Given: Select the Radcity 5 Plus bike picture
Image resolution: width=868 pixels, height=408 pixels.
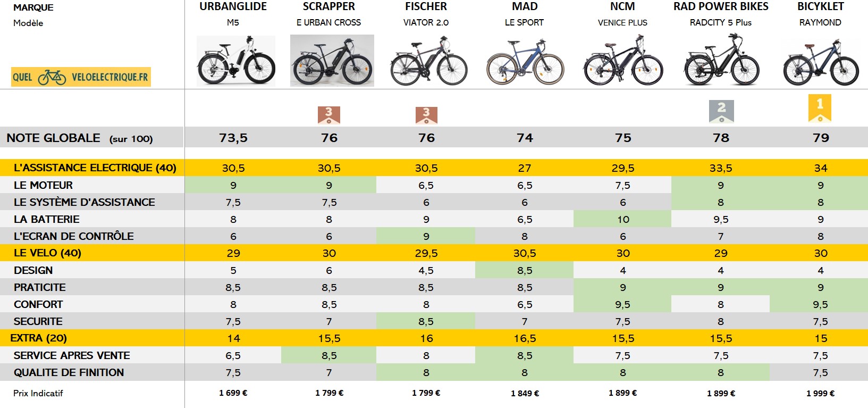Looking at the screenshot, I should click(721, 60).
